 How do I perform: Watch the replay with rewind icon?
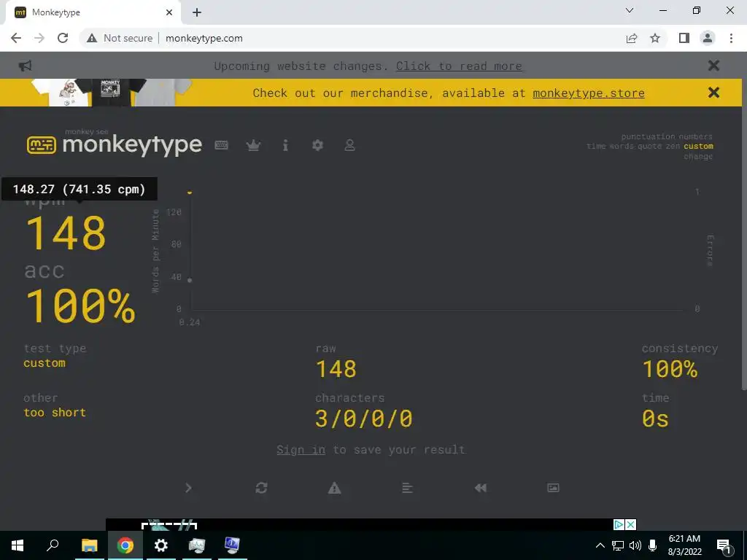(480, 488)
